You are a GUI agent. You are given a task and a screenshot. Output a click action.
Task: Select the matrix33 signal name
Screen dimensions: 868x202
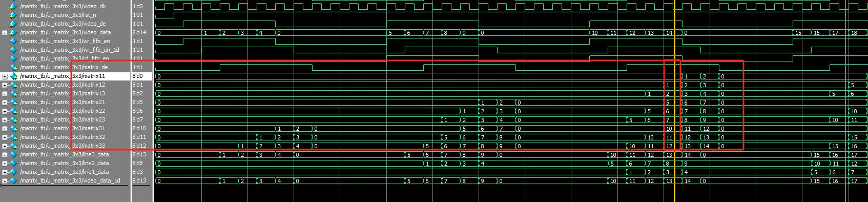coord(62,146)
